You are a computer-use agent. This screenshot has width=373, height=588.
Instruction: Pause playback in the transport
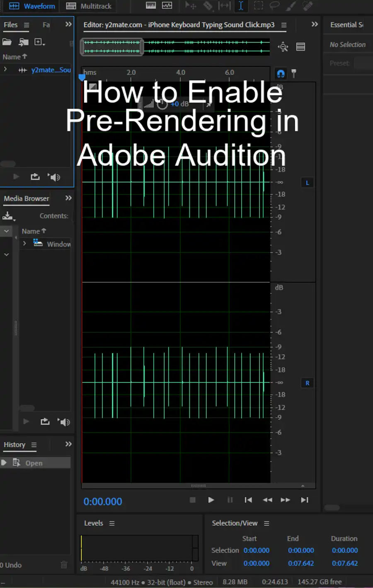tap(230, 500)
